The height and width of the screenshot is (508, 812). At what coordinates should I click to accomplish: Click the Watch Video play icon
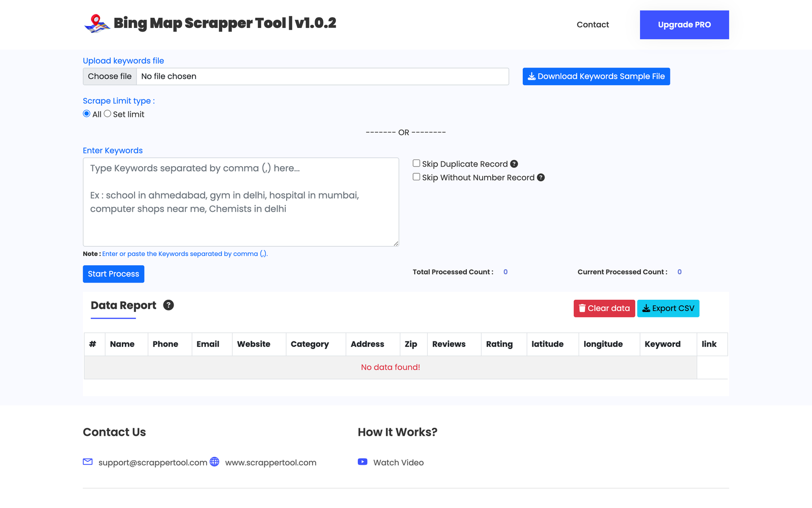pyautogui.click(x=362, y=462)
